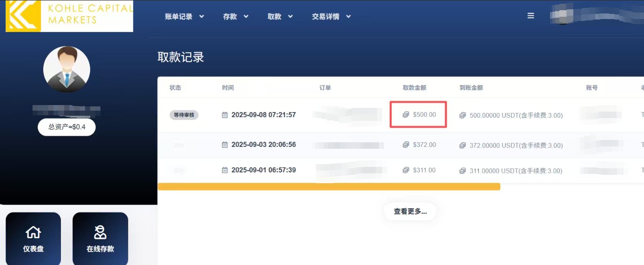644x265 pixels.
Task: Select the 2025-09-01 06:57:39 withdrawal row
Action: [x=401, y=170]
